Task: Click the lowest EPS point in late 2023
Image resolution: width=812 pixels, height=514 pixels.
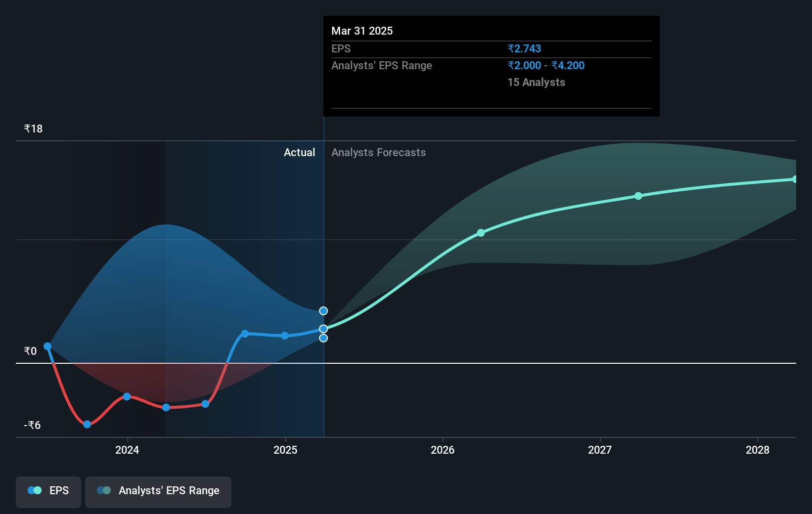Action: pos(87,424)
